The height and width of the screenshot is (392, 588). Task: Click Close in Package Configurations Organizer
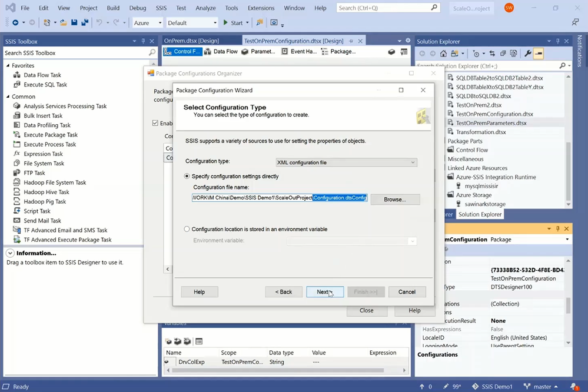click(366, 311)
